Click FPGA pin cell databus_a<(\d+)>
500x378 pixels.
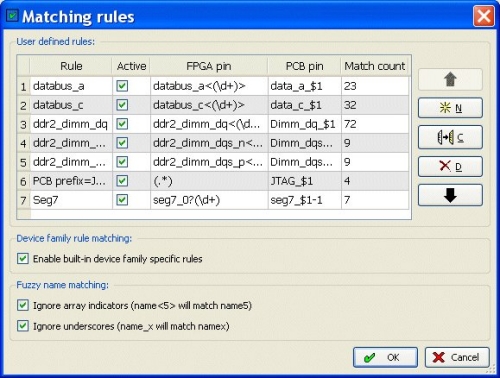click(x=209, y=86)
